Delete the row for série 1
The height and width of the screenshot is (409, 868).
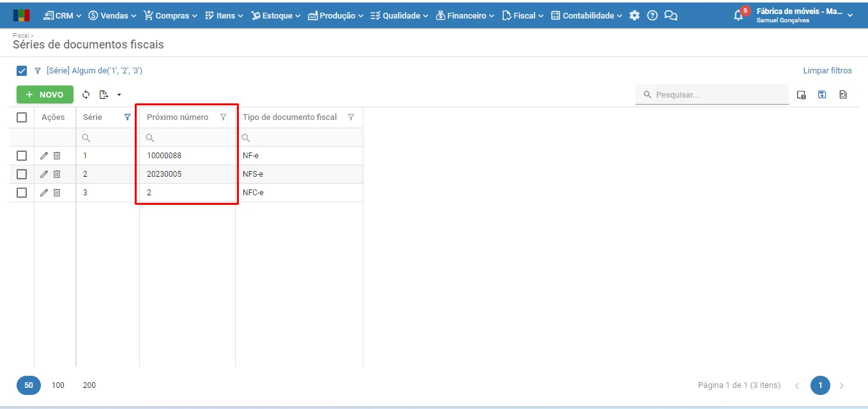coord(57,156)
